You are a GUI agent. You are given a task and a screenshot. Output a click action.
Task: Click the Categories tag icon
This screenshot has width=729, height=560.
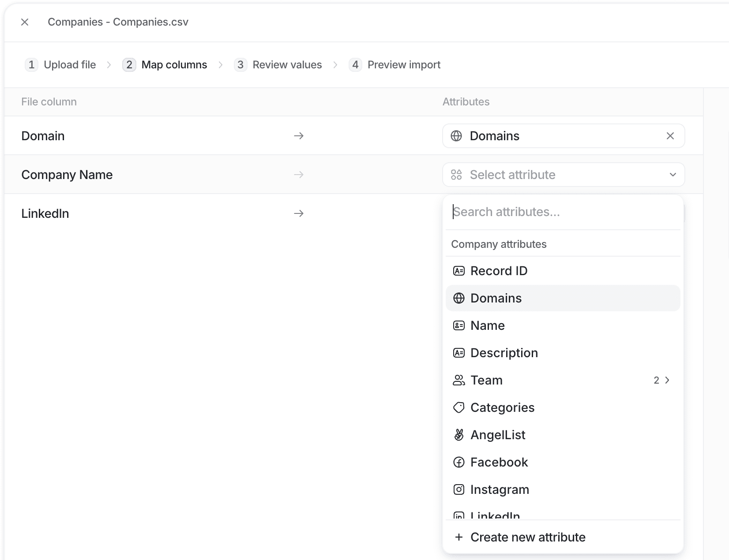[x=459, y=407]
